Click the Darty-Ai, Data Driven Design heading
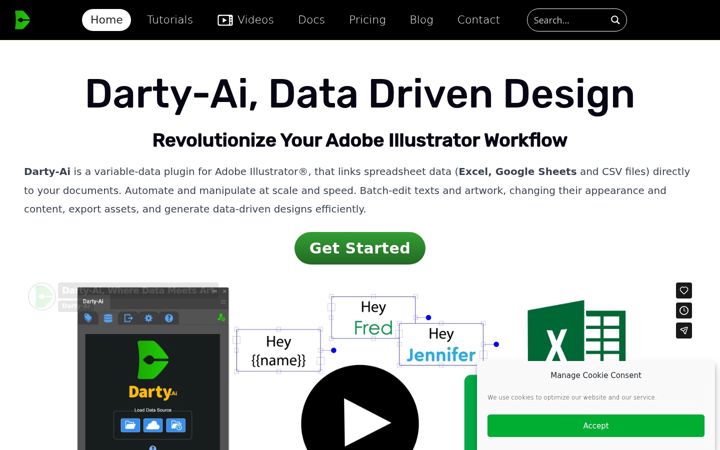 pos(360,94)
